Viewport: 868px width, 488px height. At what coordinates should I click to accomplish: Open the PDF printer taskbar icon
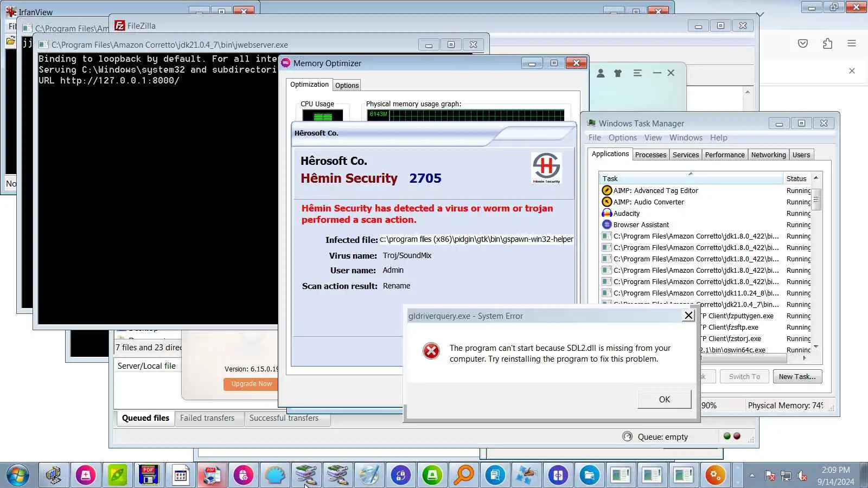pos(212,476)
